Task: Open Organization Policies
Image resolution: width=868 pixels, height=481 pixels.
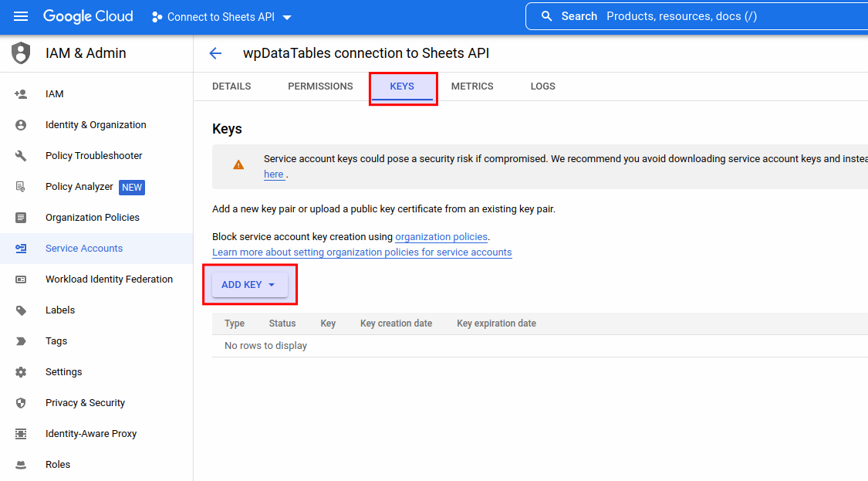Action: 93,218
